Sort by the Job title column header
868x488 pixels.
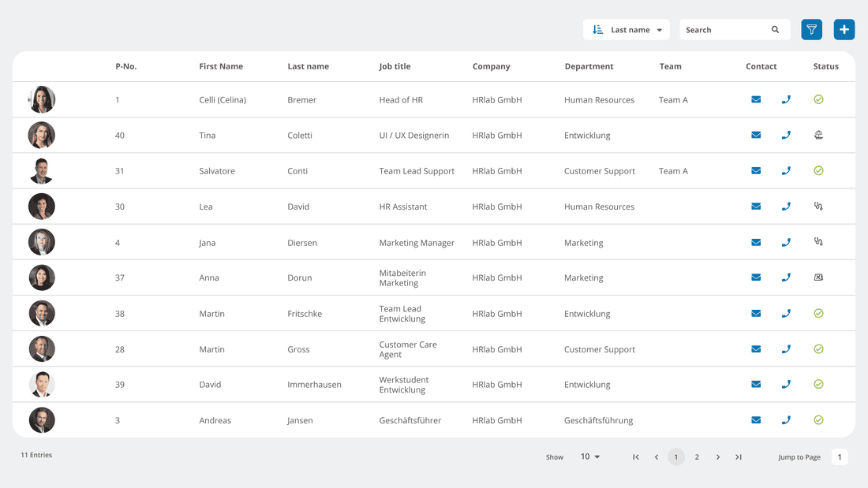click(395, 66)
